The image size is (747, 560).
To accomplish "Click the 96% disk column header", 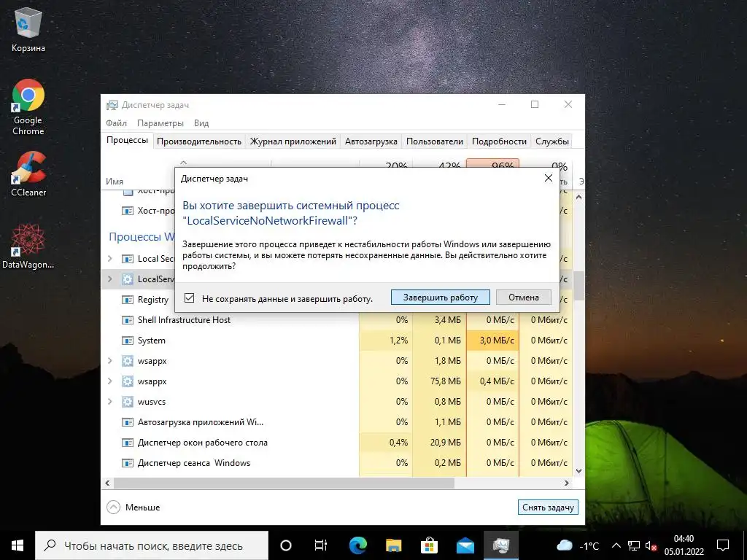I will 492,163.
